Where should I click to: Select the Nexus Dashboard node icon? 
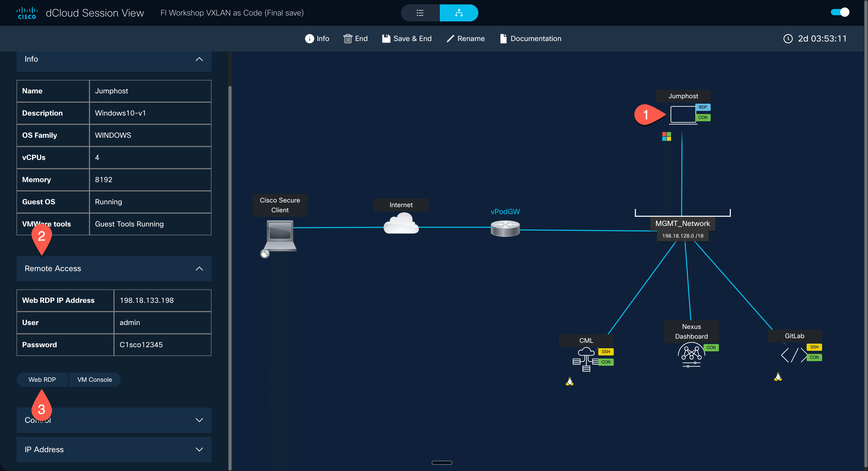click(x=691, y=355)
